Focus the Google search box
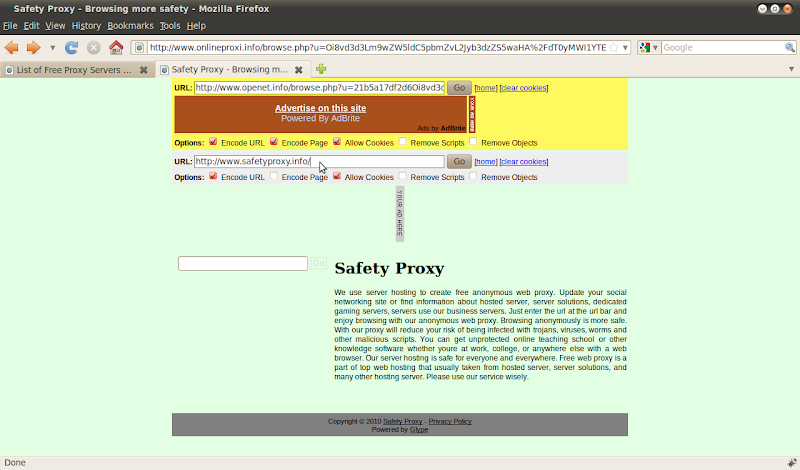This screenshot has height=470, width=800. point(722,47)
